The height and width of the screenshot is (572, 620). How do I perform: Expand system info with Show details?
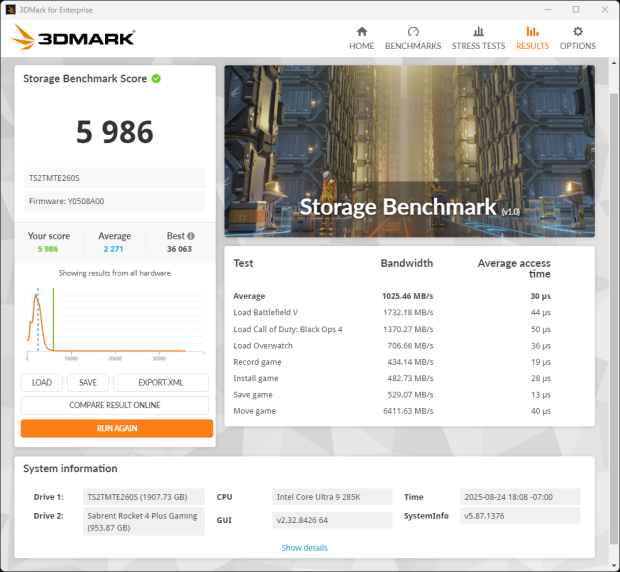pos(304,547)
